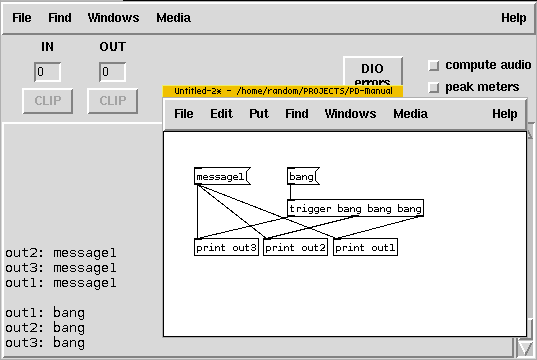Click the bang message box

(x=303, y=176)
